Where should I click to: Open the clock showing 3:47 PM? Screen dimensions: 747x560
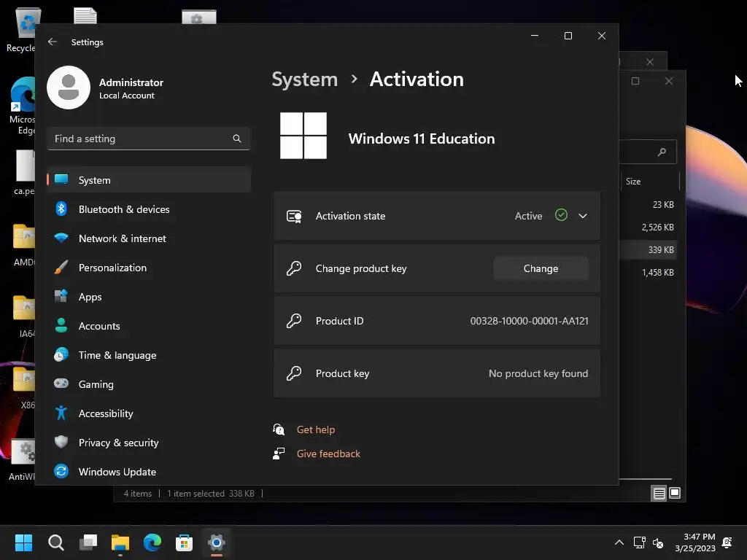pyautogui.click(x=695, y=542)
